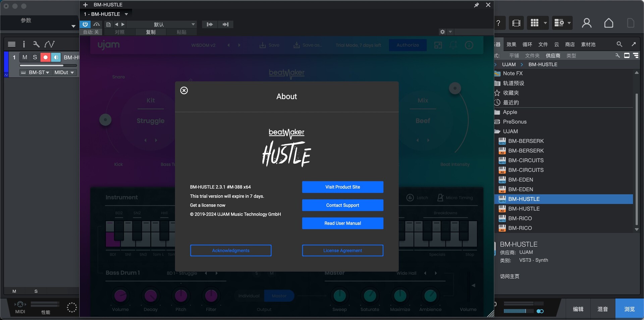
Task: Click 访问主页 link
Action: (x=509, y=276)
